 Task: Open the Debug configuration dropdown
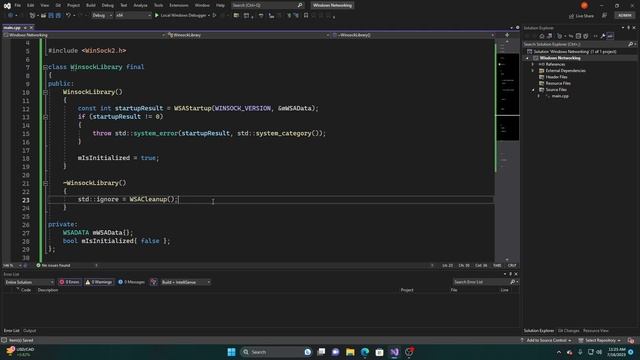tap(102, 16)
